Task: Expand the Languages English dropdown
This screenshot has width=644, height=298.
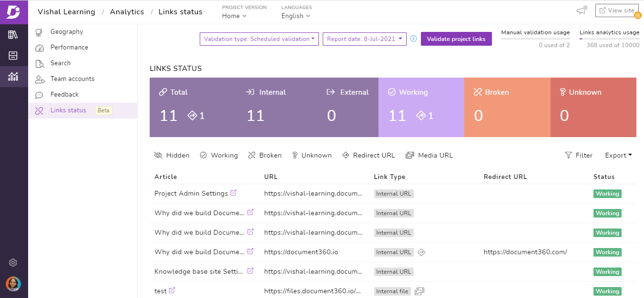Action: (296, 16)
